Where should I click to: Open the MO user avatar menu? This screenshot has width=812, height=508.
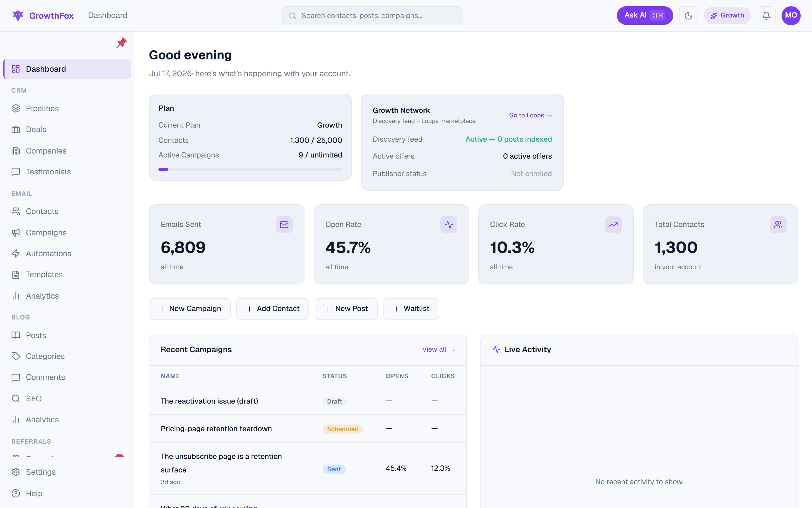point(791,16)
